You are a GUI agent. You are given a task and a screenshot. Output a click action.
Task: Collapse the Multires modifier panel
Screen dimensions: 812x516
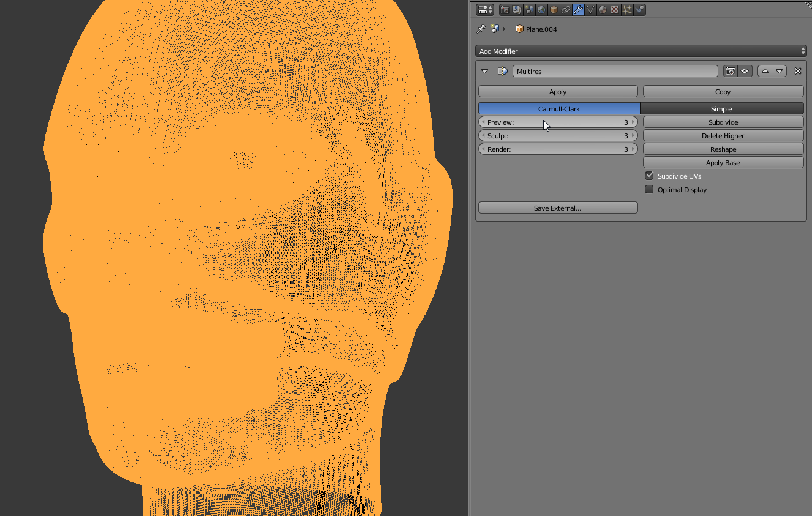(x=485, y=71)
